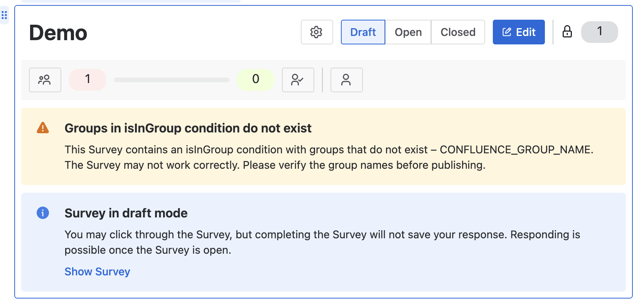Select the invited participants group icon

45,80
